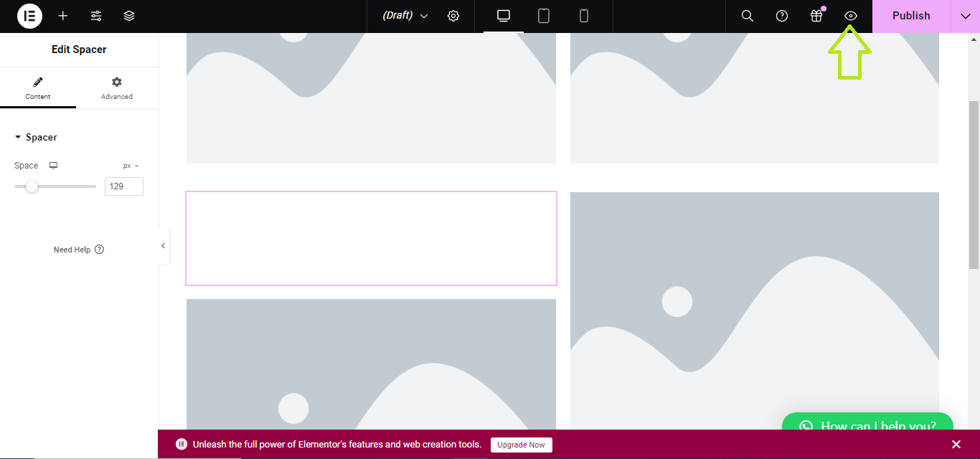The height and width of the screenshot is (459, 980).
Task: Click the Publish button
Action: point(911,16)
